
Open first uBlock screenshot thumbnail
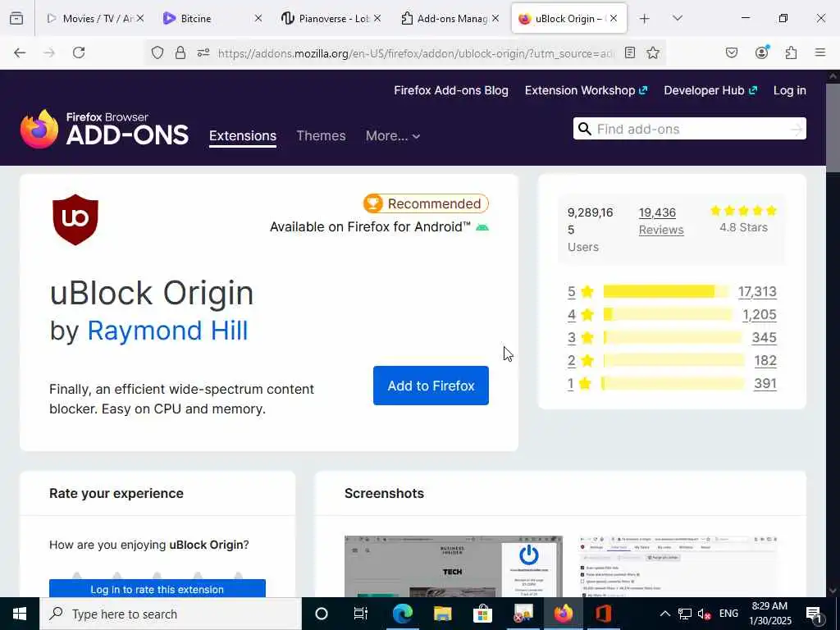click(453, 566)
